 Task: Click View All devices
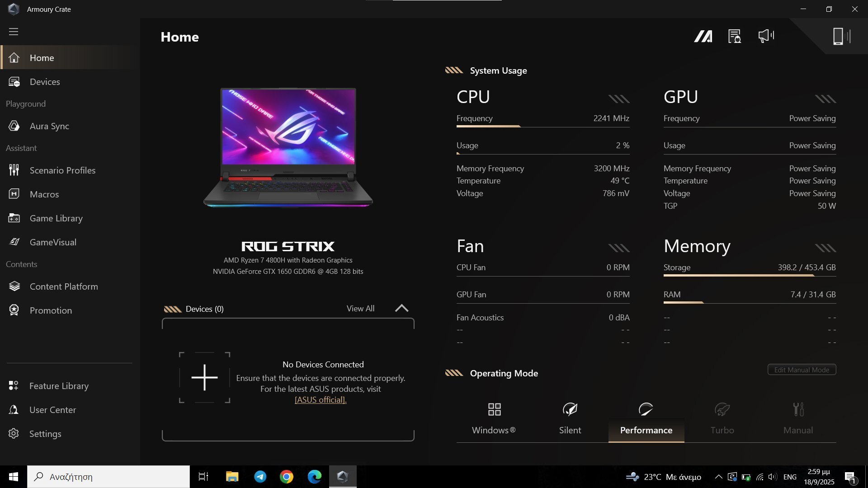pyautogui.click(x=360, y=309)
